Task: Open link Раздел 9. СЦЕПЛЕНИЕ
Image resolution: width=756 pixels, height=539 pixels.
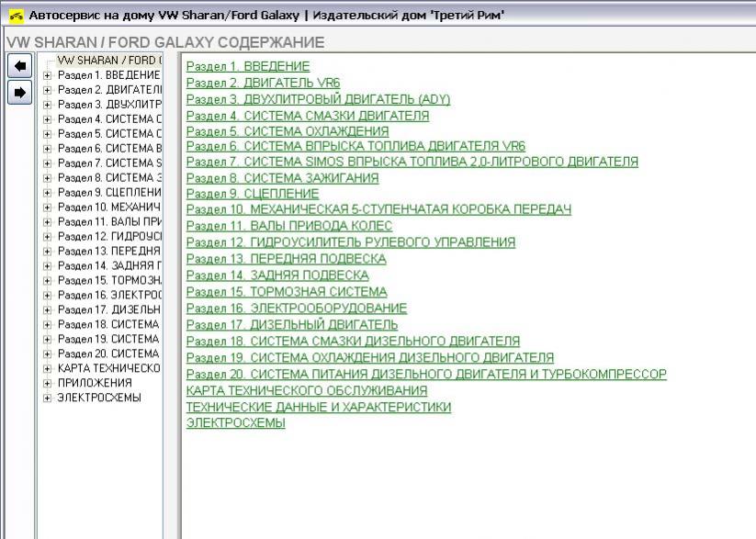Action: (253, 194)
